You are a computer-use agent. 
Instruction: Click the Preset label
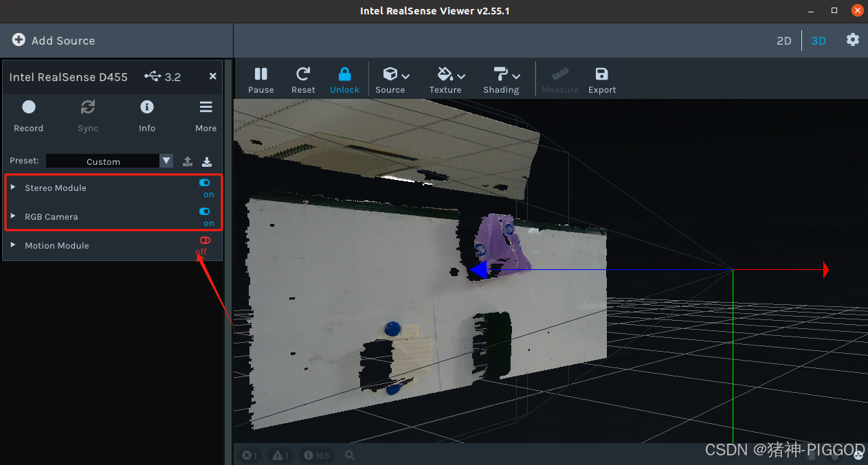pos(25,161)
